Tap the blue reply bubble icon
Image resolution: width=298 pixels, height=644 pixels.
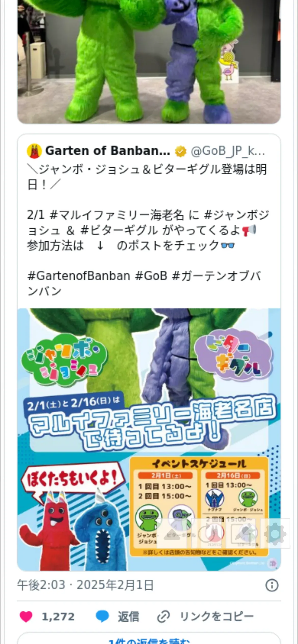(x=102, y=617)
